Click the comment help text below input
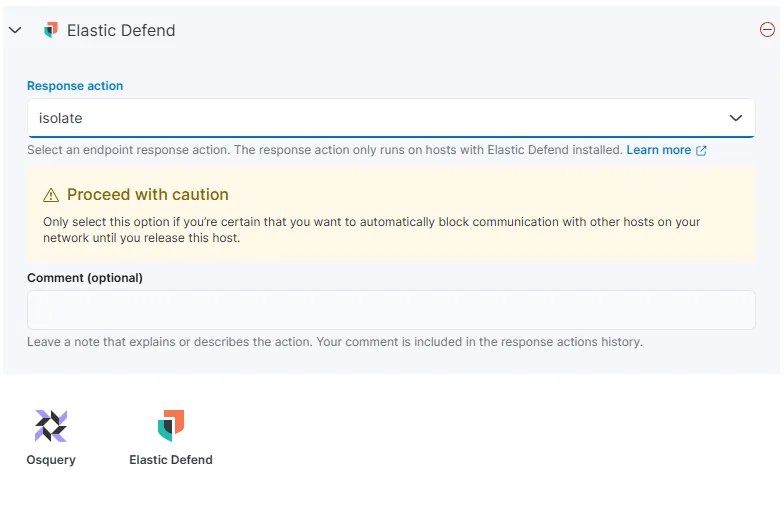 point(334,342)
